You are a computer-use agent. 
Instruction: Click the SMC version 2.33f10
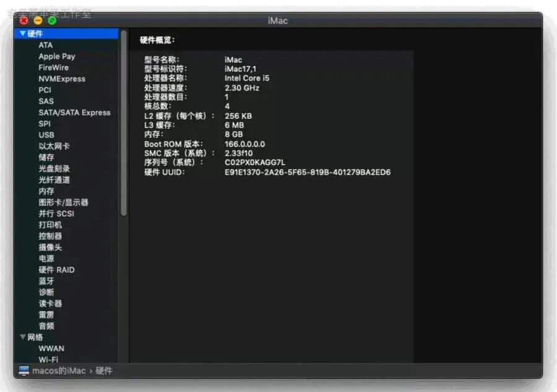[238, 153]
